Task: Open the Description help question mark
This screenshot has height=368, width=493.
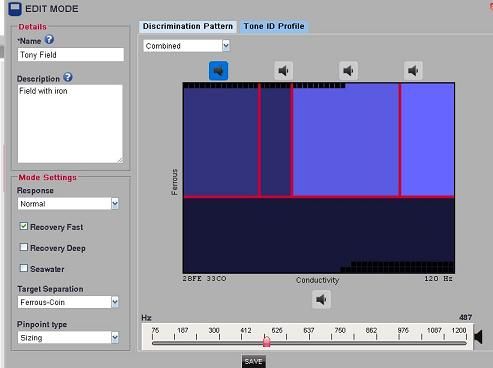Action: coord(68,77)
